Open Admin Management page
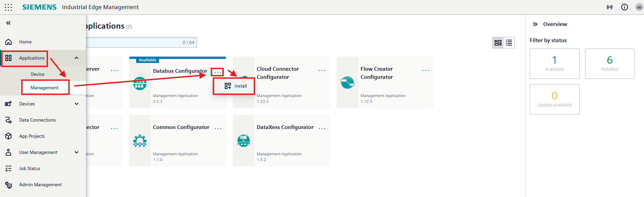 pos(40,185)
